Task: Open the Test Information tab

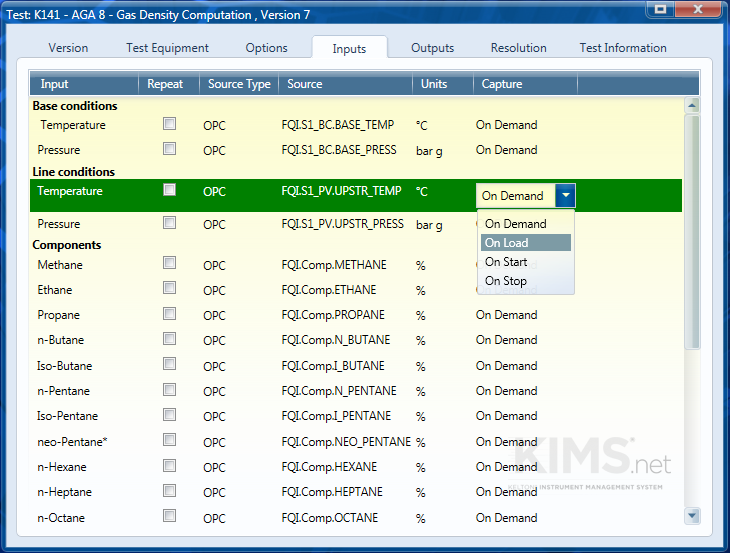Action: coord(623,48)
